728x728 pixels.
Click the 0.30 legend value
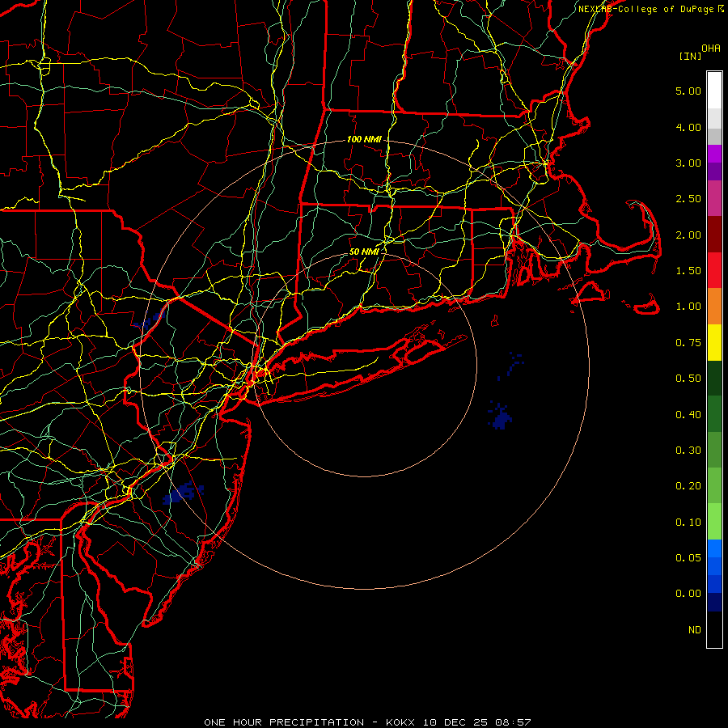point(688,451)
